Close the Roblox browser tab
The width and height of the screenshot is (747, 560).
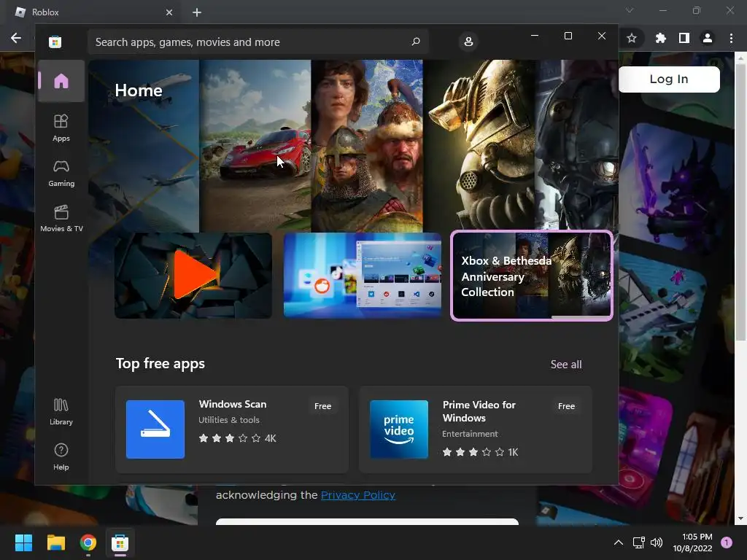pos(169,12)
